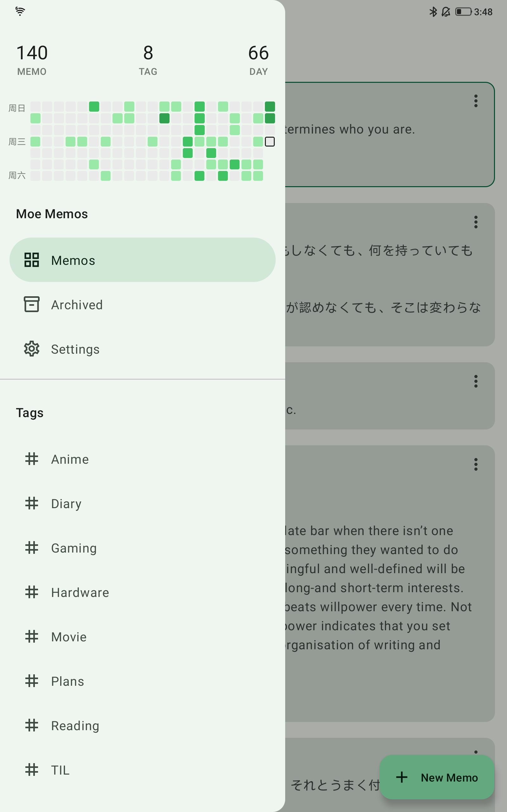
Task: Select today's outlined heatmap cell
Action: coord(270,141)
